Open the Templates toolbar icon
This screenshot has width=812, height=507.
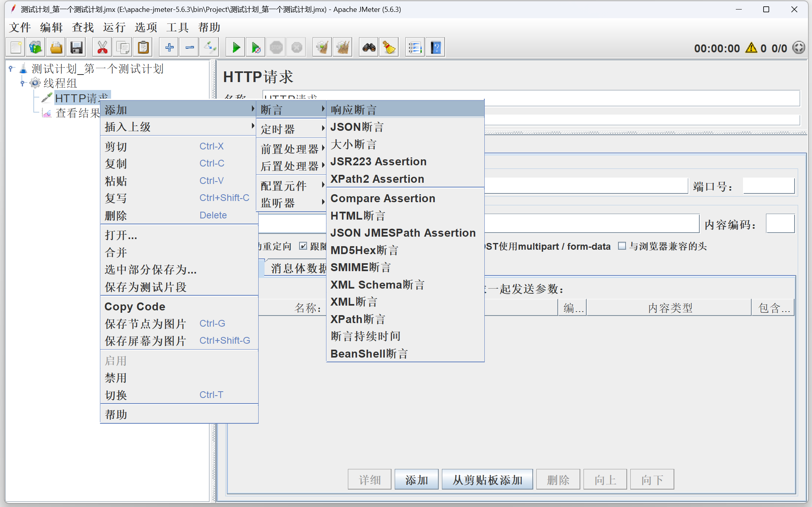coord(36,48)
